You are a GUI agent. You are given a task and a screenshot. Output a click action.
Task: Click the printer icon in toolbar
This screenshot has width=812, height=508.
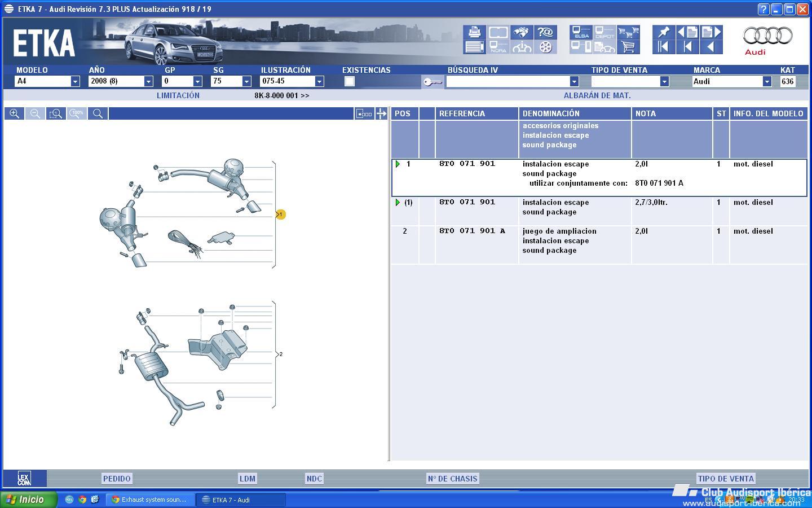point(475,32)
